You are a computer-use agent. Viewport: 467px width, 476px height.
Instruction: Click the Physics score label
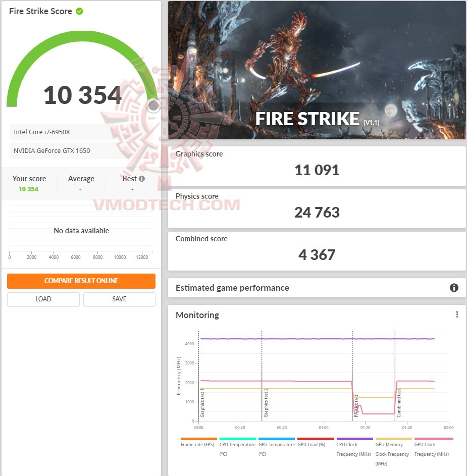tap(197, 196)
